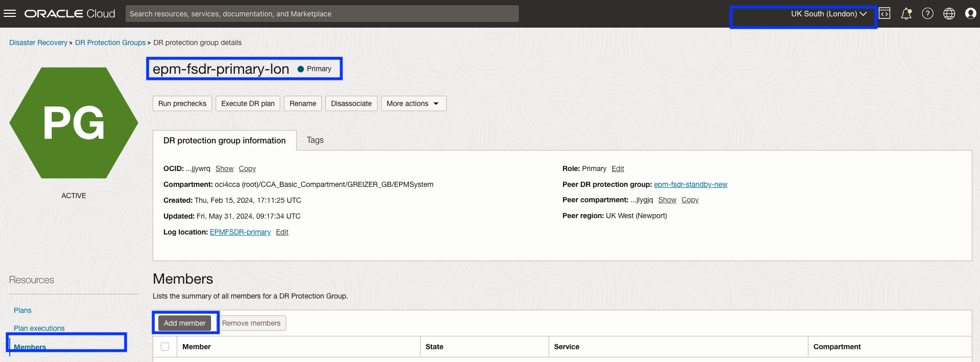Image resolution: width=980 pixels, height=362 pixels.
Task: Edit the log location
Action: 282,232
